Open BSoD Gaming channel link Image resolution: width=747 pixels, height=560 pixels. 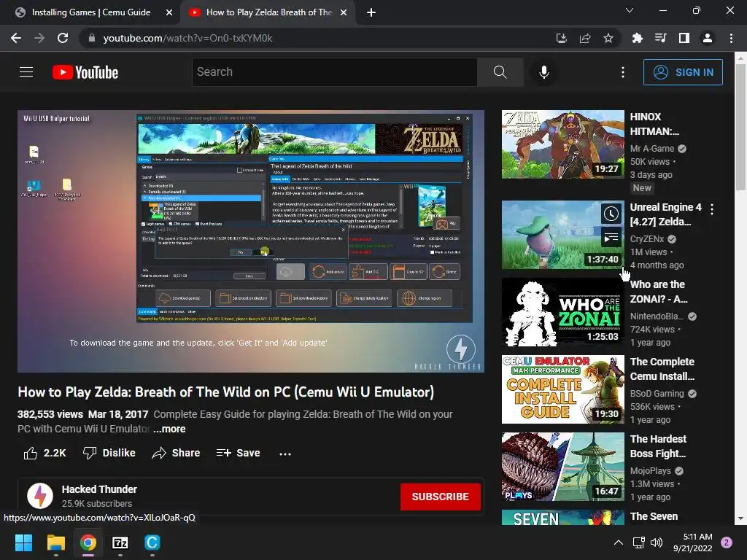[x=657, y=394]
